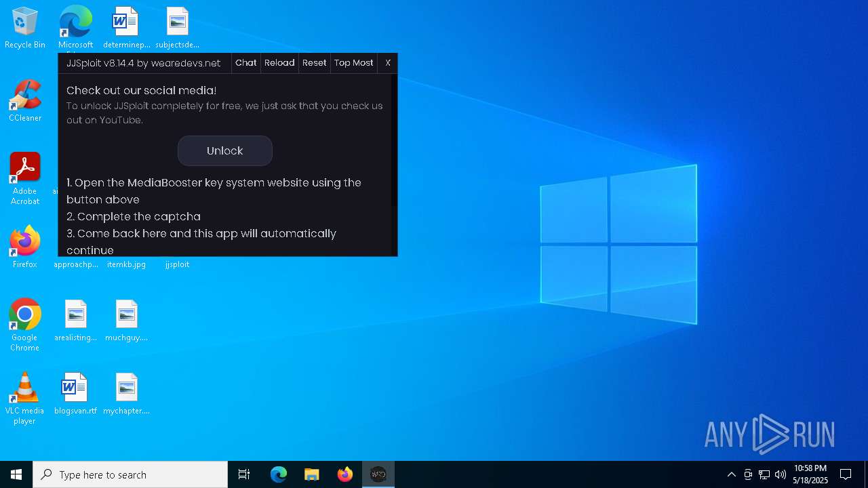868x488 pixels.
Task: Open the Adobe Acrobat desktop shortcut
Action: (x=25, y=179)
